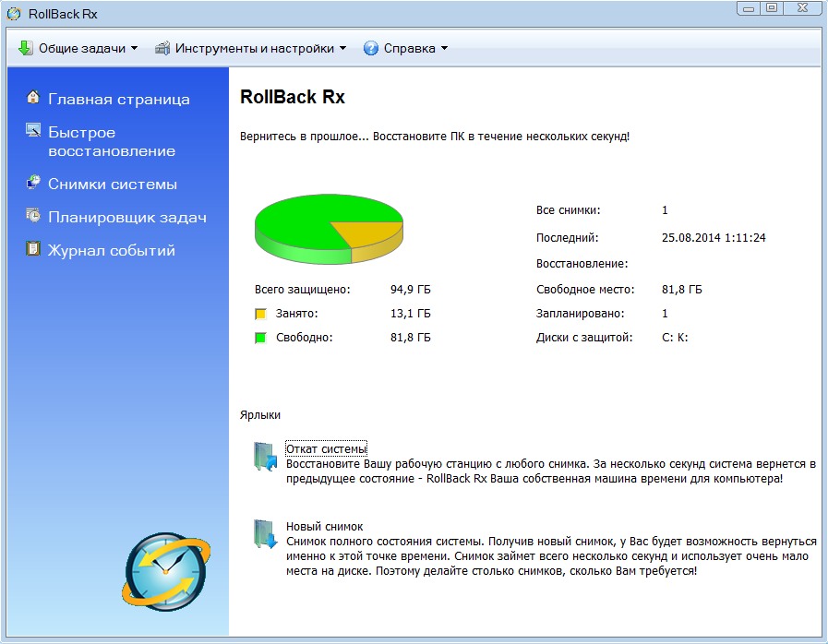Open Быстрое восстановление page
The height and width of the screenshot is (644, 828).
point(112,141)
